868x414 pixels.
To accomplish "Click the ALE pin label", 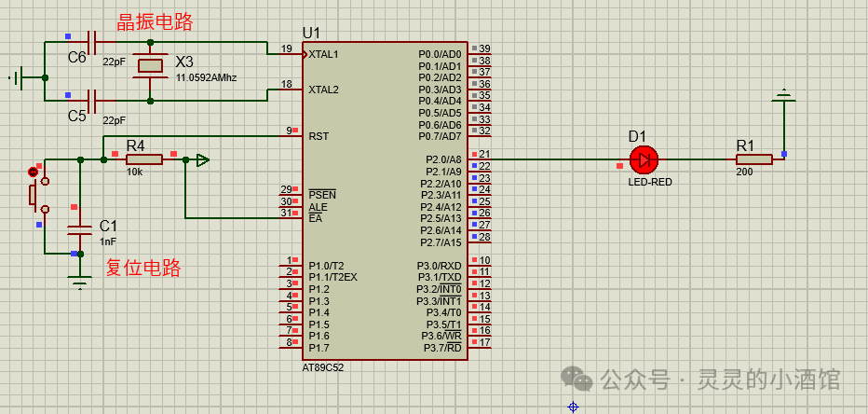I will pyautogui.click(x=318, y=207).
